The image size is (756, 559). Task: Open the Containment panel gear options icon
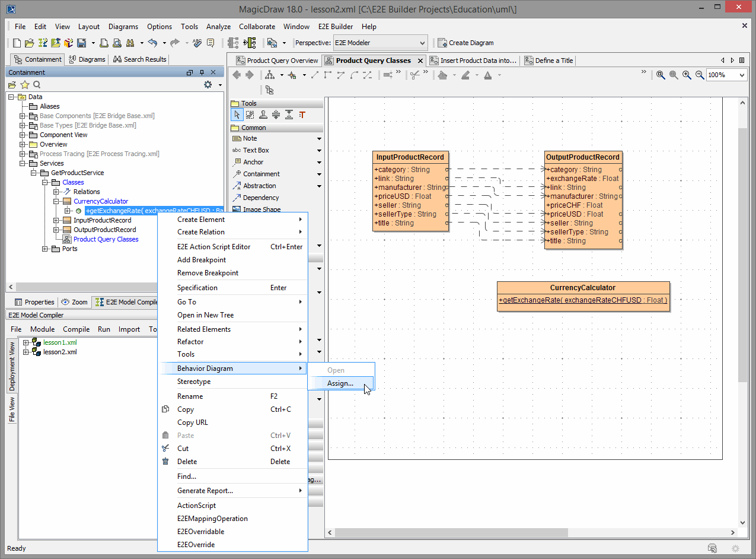tap(208, 85)
